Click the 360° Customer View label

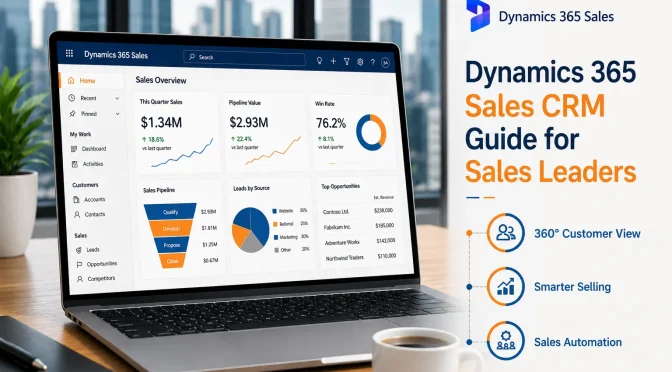coord(587,234)
